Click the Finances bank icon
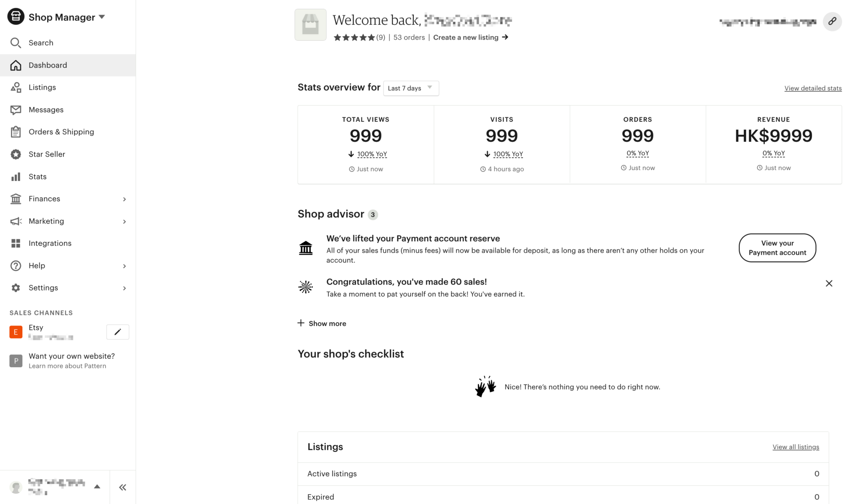 coord(16,199)
